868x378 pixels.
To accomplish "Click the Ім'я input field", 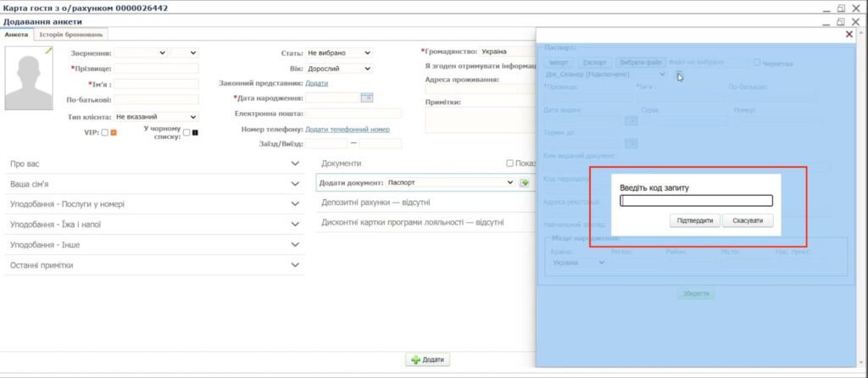I will pos(156,84).
